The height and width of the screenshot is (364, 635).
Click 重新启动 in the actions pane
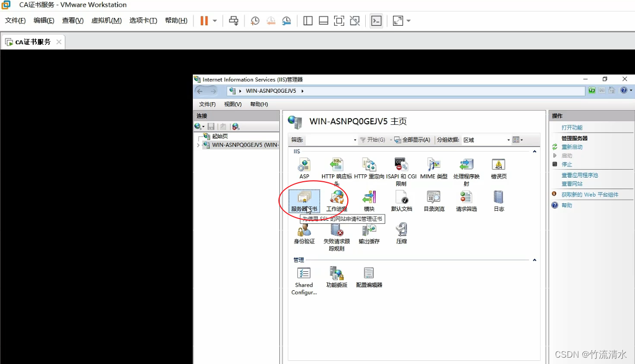572,147
